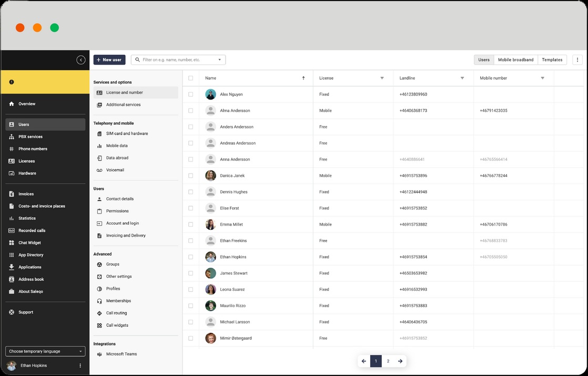This screenshot has height=376, width=588.
Task: Click Ethan Hopkins avatar in the table
Action: point(211,257)
